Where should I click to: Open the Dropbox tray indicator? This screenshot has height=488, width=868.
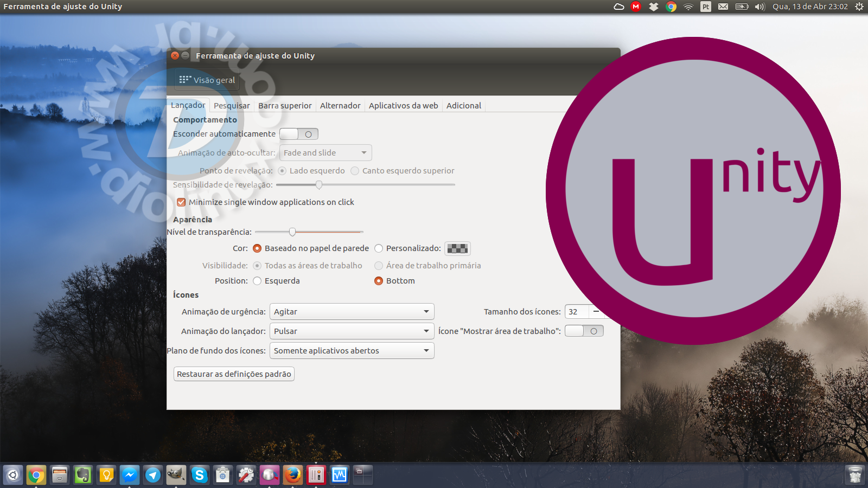point(654,7)
